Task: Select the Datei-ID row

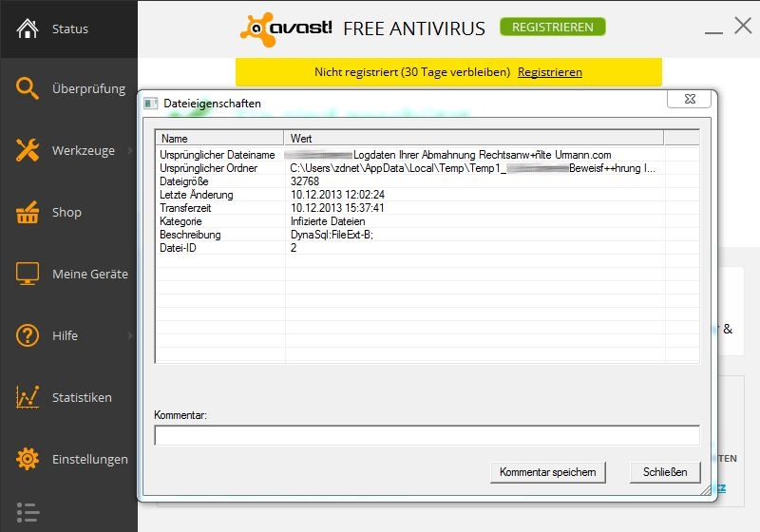Action: [x=427, y=248]
